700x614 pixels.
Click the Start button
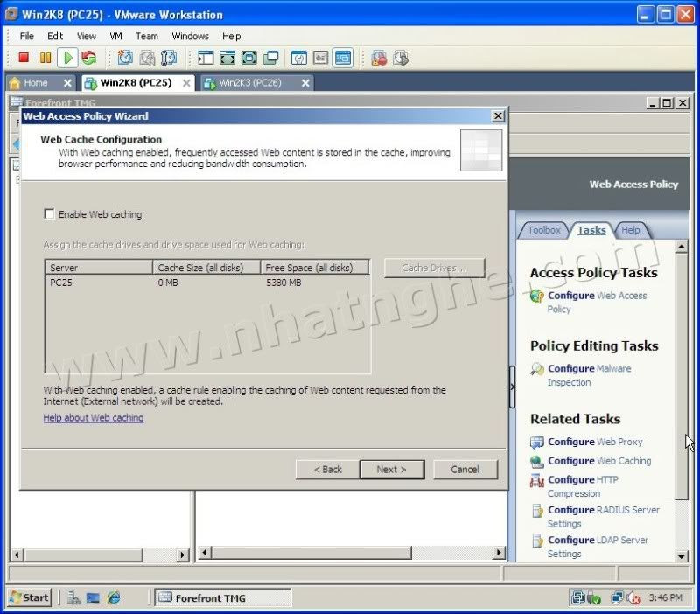[x=30, y=597]
